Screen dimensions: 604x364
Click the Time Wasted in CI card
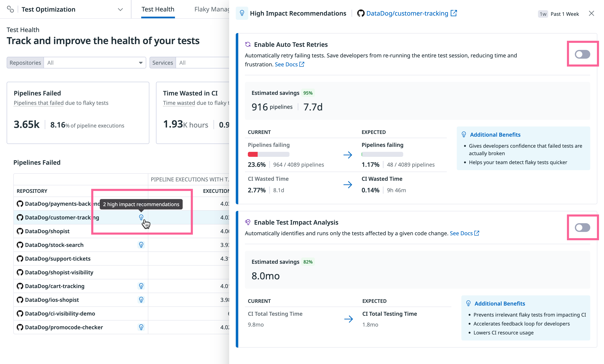193,113
